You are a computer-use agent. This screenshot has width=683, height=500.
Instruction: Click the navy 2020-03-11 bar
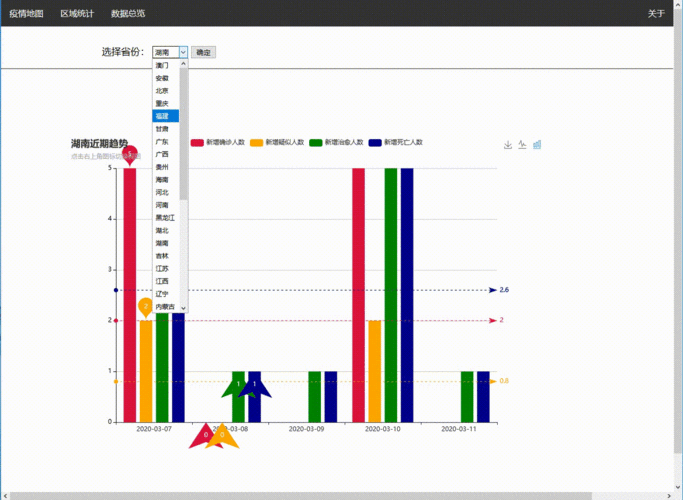coord(483,397)
